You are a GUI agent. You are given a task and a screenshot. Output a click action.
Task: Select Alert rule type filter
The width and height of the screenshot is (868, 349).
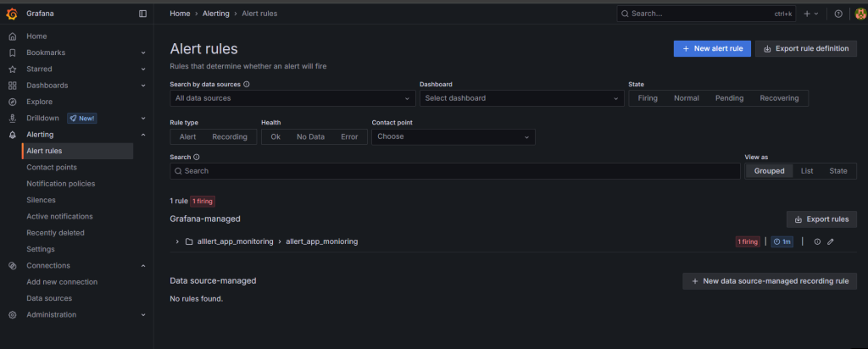coord(187,137)
